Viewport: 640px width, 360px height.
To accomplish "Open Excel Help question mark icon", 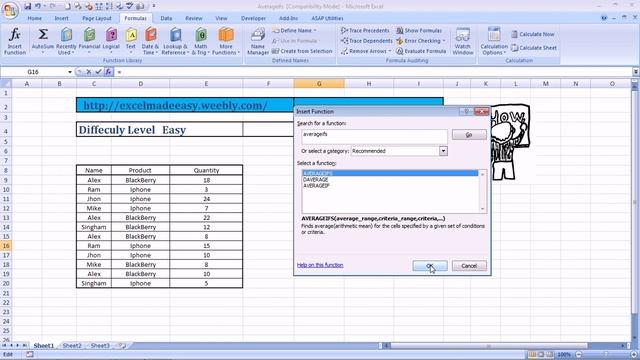I will click(x=604, y=18).
